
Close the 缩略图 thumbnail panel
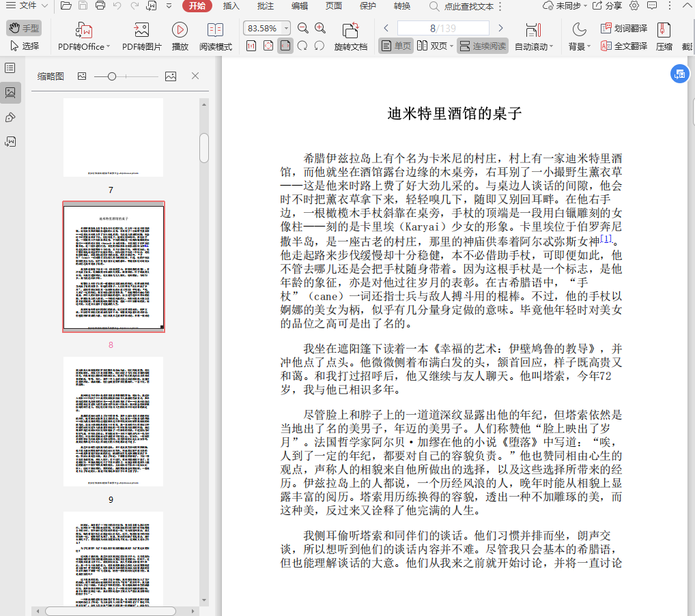(195, 76)
